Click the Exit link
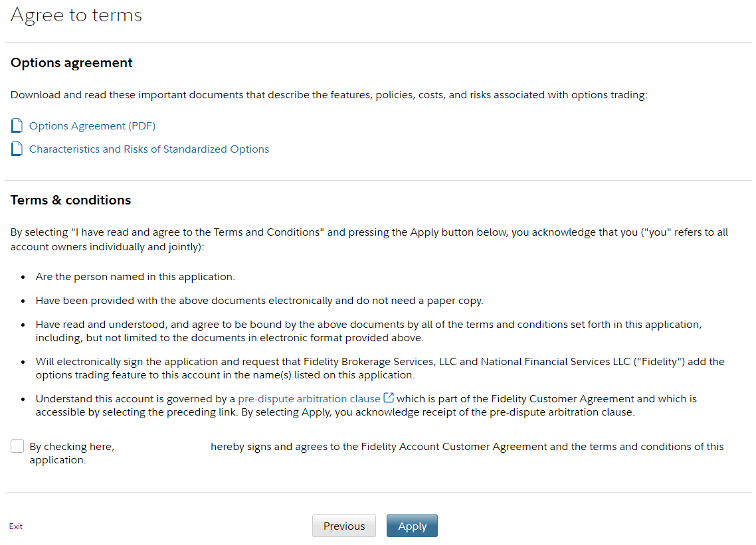This screenshot has width=756, height=545. pyautogui.click(x=16, y=526)
